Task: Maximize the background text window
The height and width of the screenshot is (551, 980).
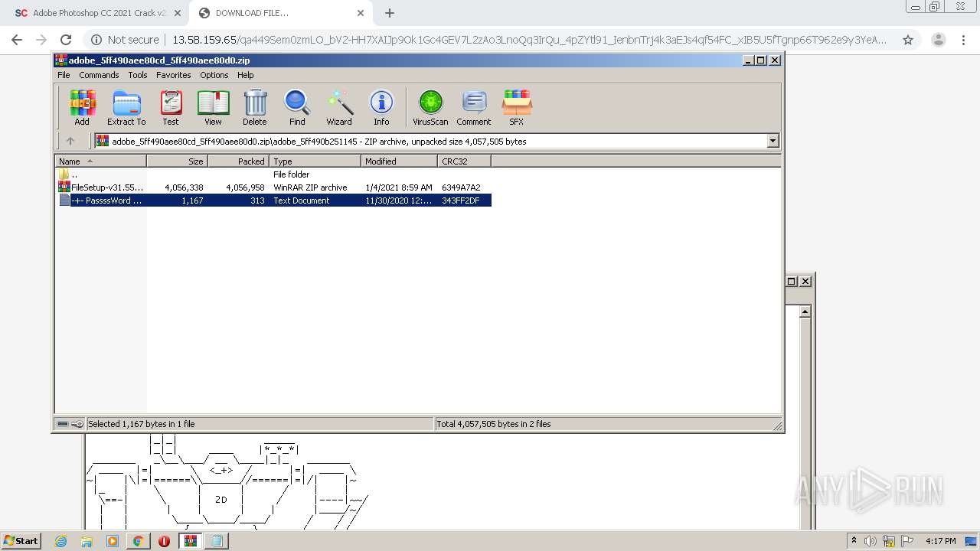Action: pos(792,281)
